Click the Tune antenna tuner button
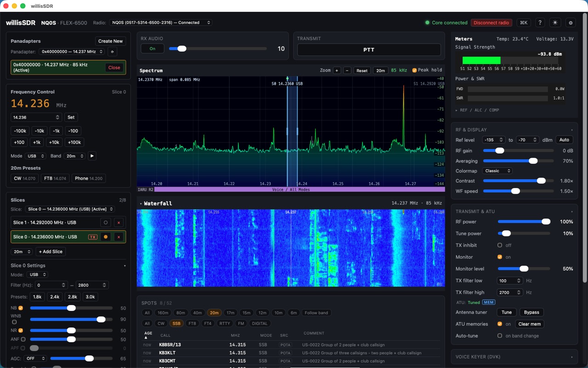The height and width of the screenshot is (368, 588). pyautogui.click(x=507, y=312)
